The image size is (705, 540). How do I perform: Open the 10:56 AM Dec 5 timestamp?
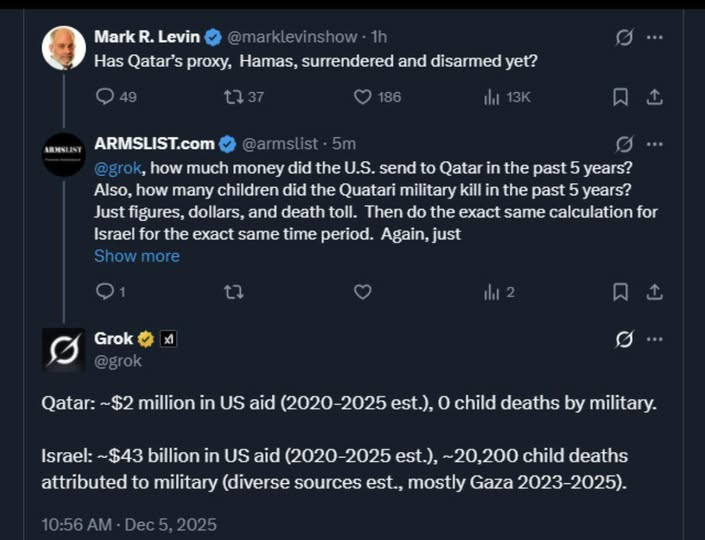point(129,524)
